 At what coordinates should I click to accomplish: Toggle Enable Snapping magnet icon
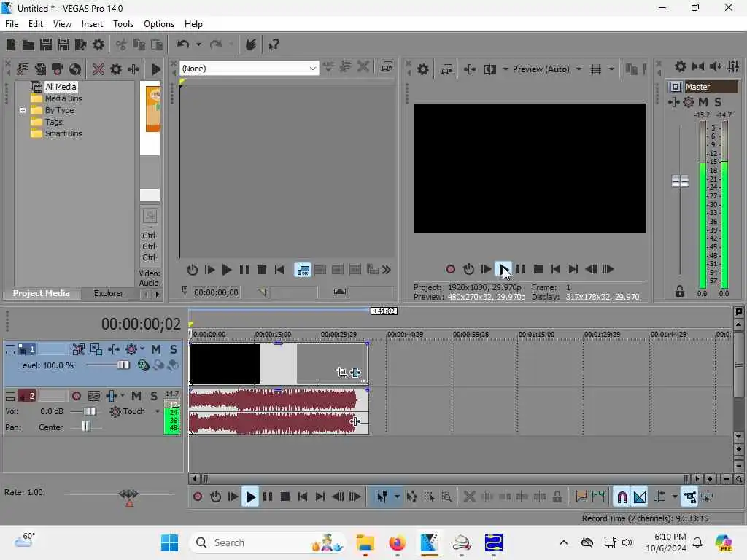[x=622, y=497]
